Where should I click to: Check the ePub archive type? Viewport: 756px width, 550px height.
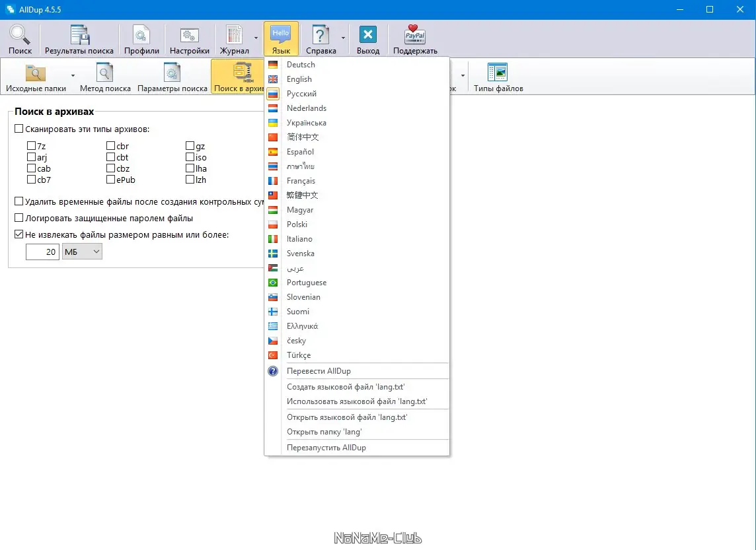pyautogui.click(x=110, y=180)
